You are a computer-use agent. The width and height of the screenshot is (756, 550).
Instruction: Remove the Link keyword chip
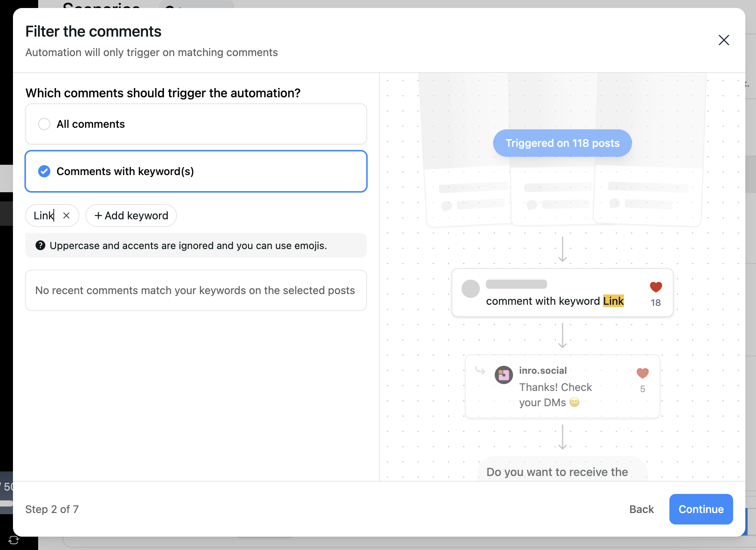[x=67, y=215]
